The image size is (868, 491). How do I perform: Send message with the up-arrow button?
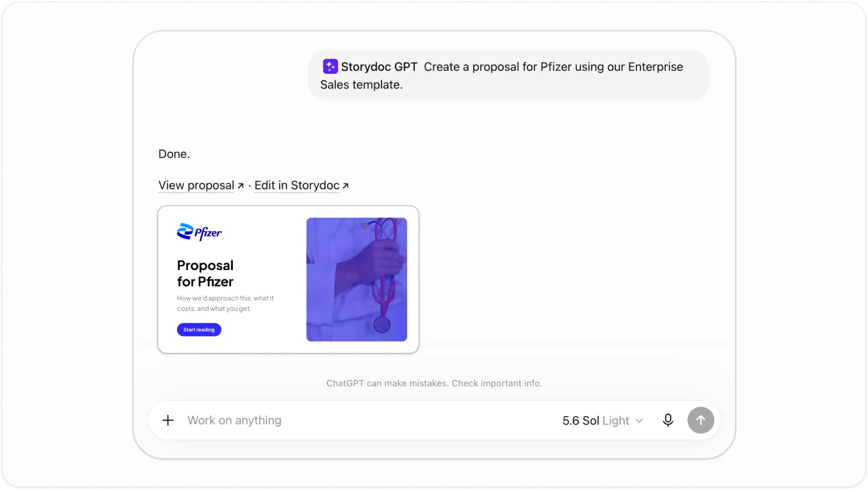(701, 420)
